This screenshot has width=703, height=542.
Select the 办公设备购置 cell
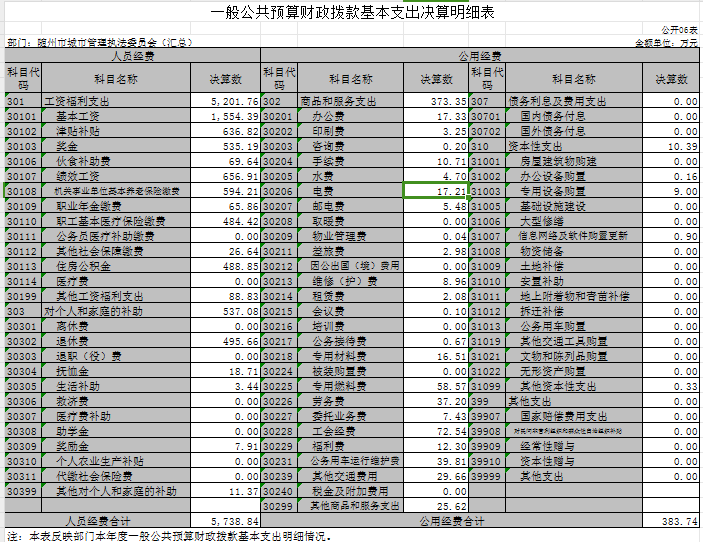[x=574, y=176]
